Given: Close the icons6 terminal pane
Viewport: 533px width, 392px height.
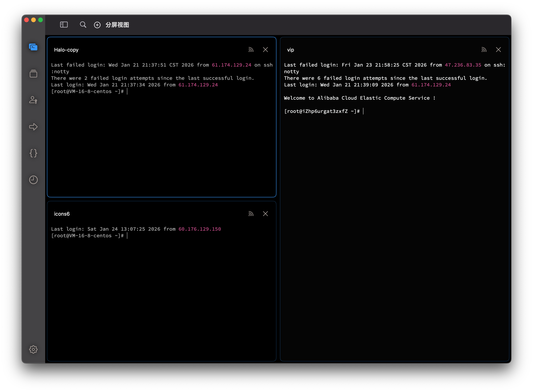Looking at the screenshot, I should [265, 214].
